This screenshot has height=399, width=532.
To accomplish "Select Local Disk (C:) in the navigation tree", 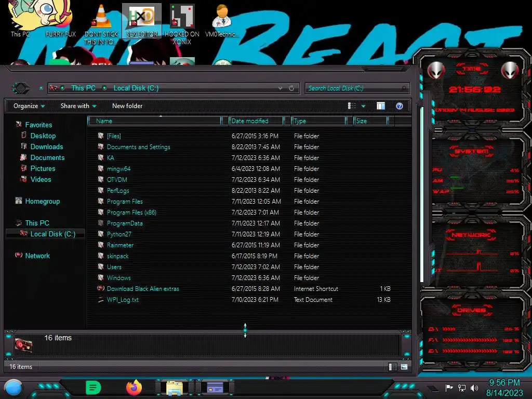I will (45, 234).
